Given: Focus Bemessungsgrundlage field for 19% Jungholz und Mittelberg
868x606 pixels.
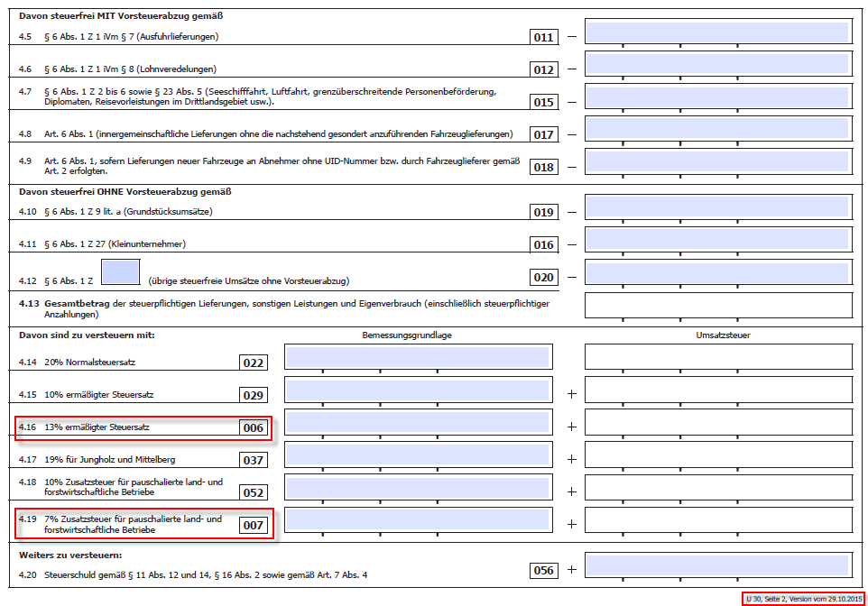Looking at the screenshot, I should (418, 454).
